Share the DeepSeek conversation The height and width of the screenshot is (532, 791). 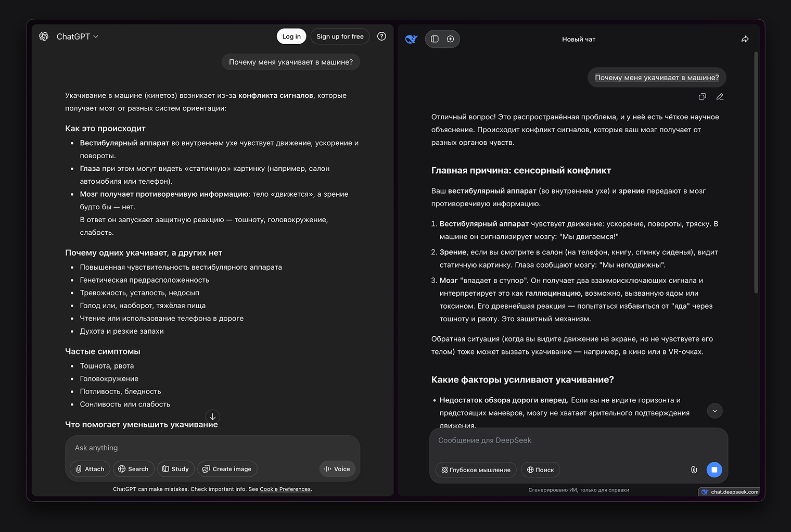click(x=745, y=39)
